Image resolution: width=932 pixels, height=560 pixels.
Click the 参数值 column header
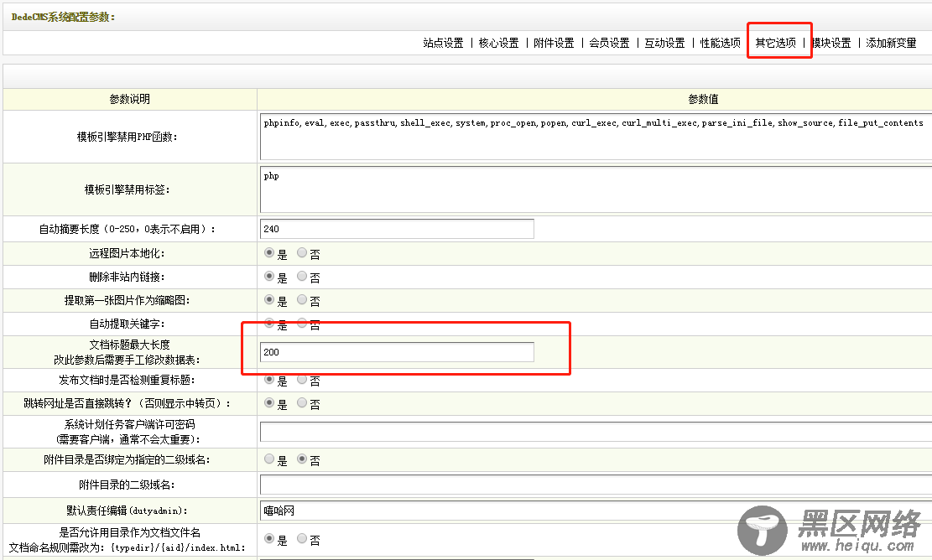coord(703,99)
